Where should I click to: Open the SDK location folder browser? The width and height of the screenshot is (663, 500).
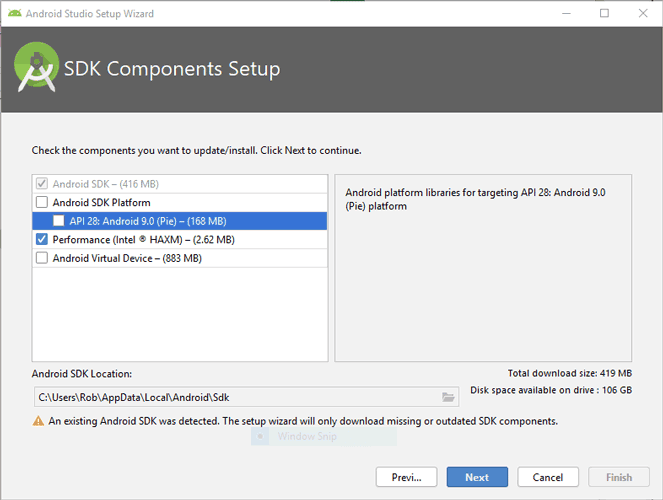pos(448,397)
